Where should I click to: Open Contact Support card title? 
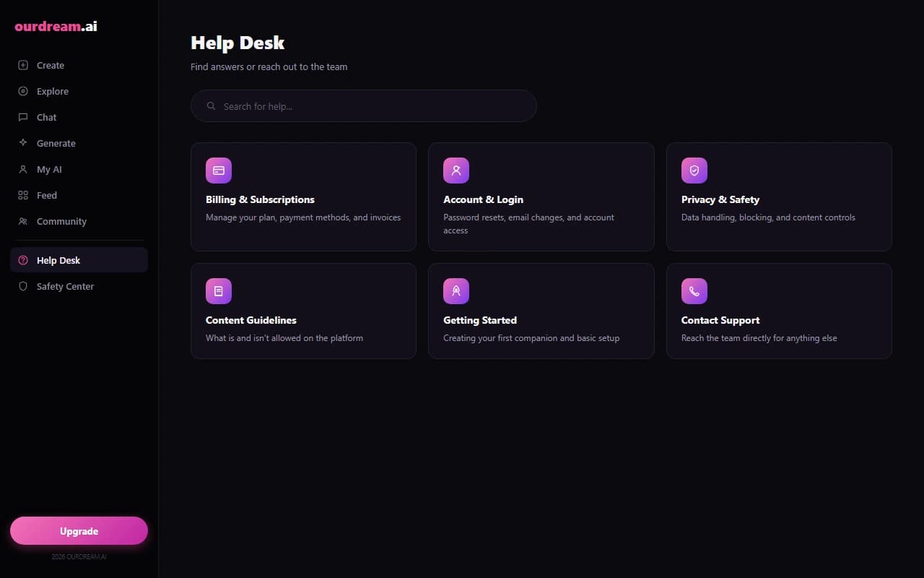click(x=720, y=320)
